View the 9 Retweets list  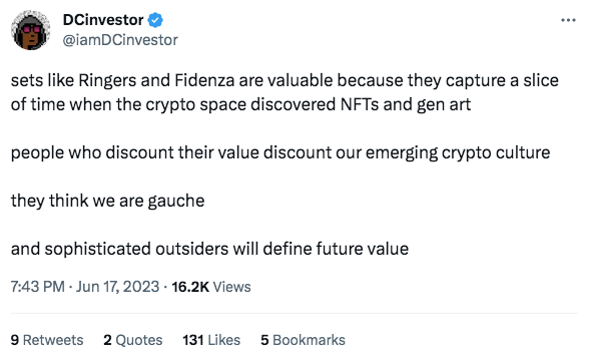coord(47,340)
